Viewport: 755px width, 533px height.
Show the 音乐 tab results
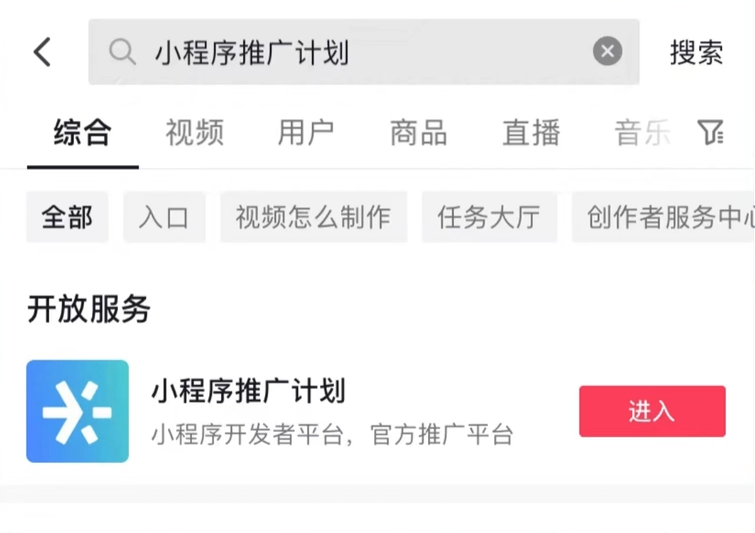[x=641, y=133]
